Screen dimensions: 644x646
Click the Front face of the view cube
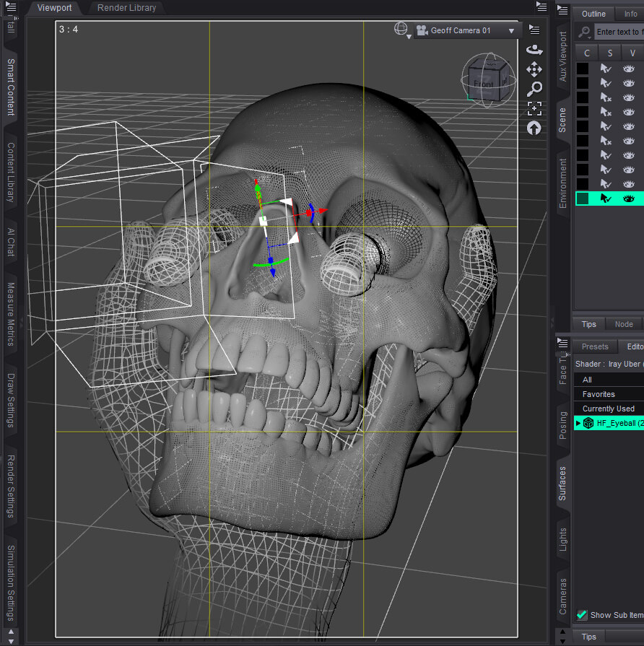point(483,84)
